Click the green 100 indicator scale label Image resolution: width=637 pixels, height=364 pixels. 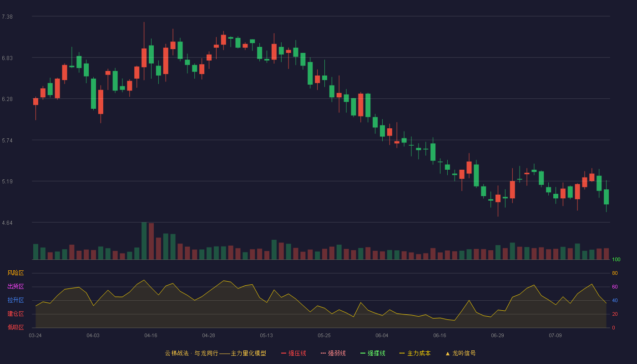[616, 260]
